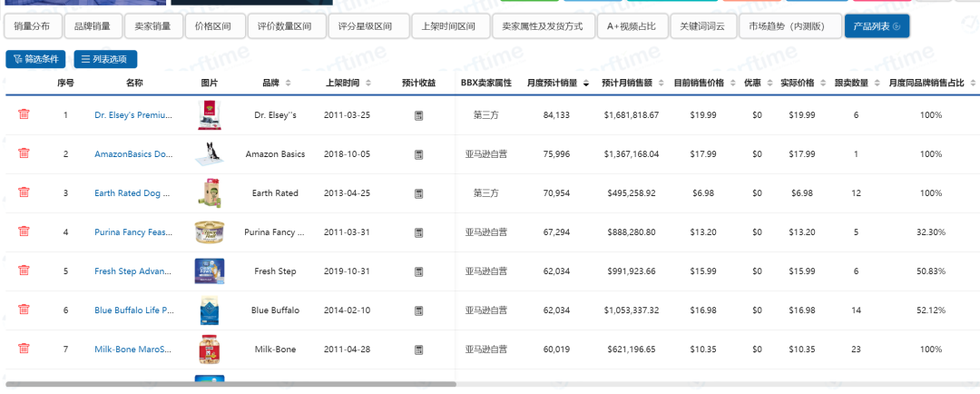Open profit calculator for Dr. Elsey's row

click(x=418, y=116)
